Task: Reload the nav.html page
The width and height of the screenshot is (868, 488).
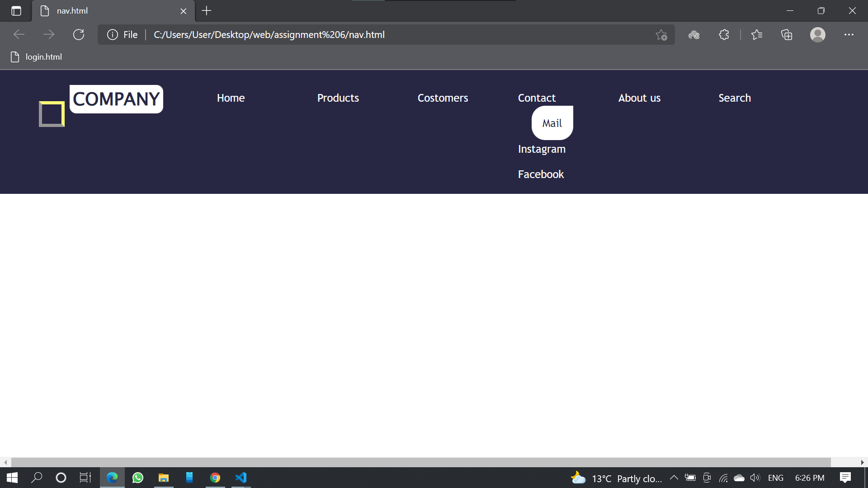Action: click(79, 34)
